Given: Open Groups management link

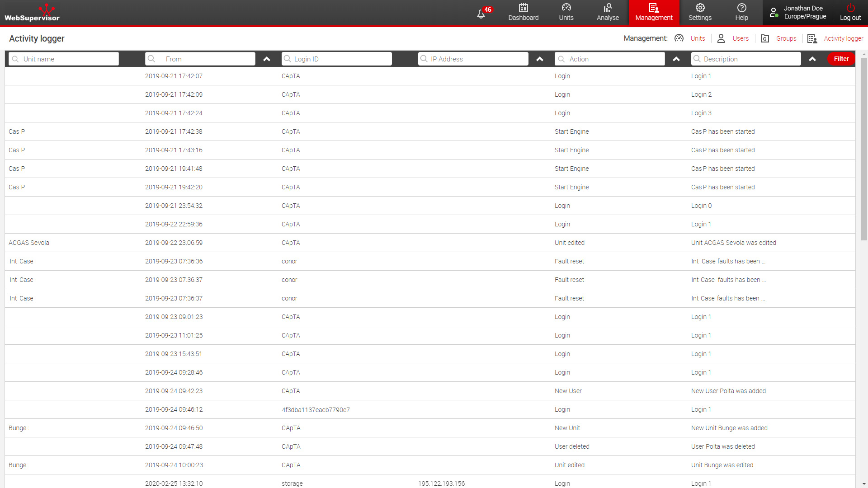Looking at the screenshot, I should point(786,38).
